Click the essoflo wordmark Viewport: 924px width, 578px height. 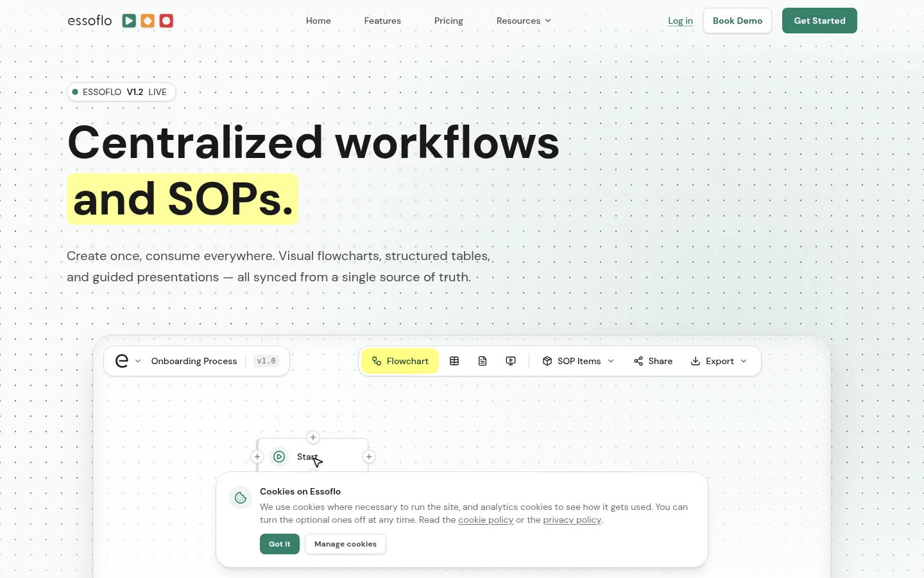click(90, 21)
